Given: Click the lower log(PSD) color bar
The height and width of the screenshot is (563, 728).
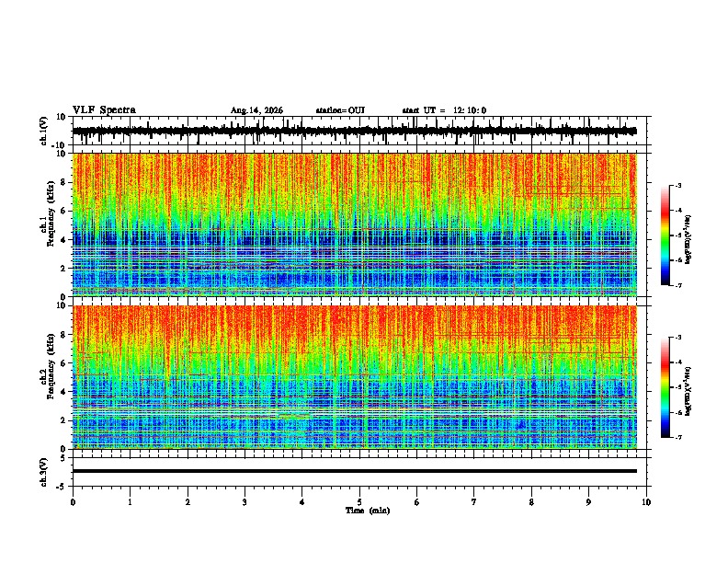Looking at the screenshot, I should click(x=665, y=387).
